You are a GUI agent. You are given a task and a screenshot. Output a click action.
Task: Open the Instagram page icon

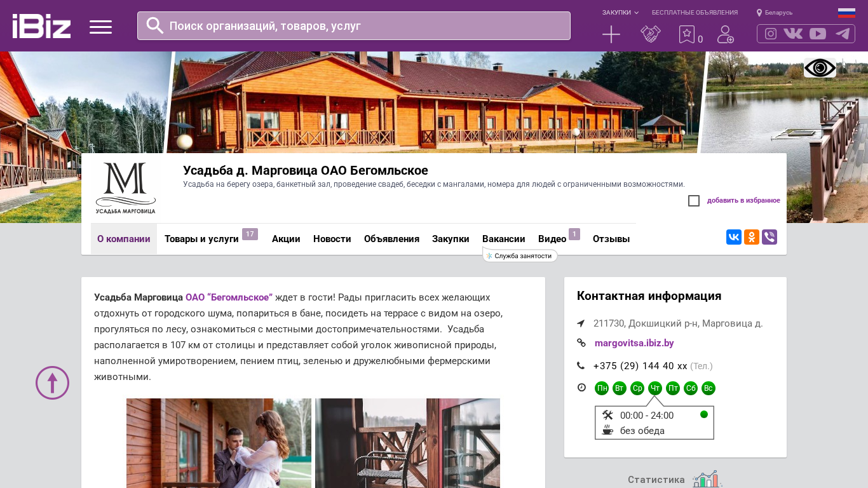click(771, 34)
